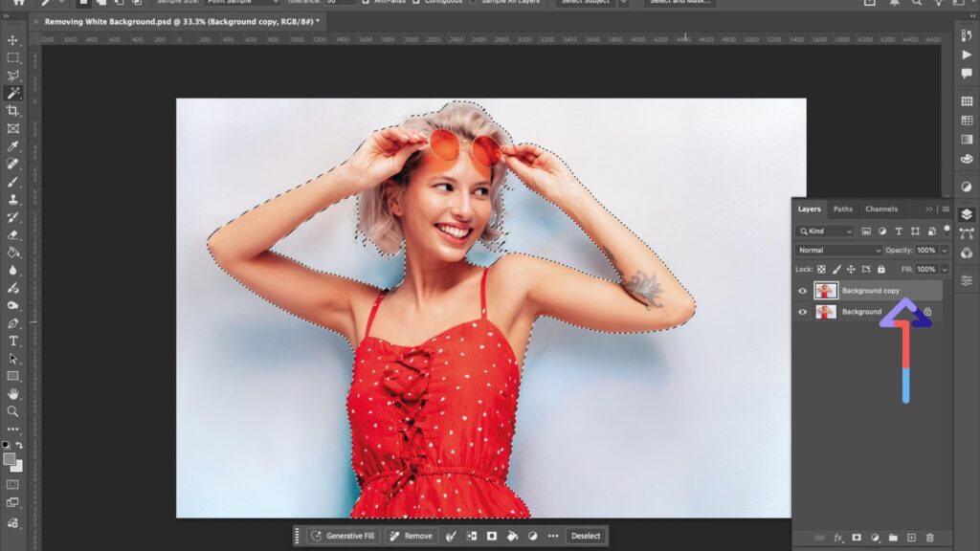This screenshot has width=980, height=551.
Task: Select the Magic Wand tool
Action: 12,93
